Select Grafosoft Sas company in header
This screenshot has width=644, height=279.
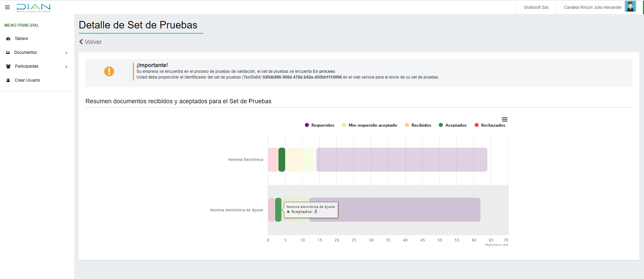coord(536,7)
